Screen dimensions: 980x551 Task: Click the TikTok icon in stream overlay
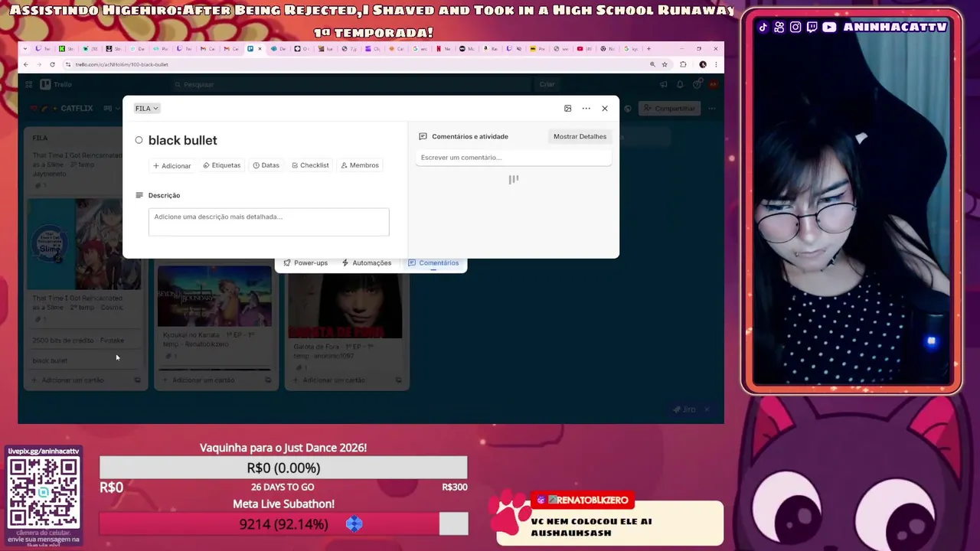pos(763,28)
